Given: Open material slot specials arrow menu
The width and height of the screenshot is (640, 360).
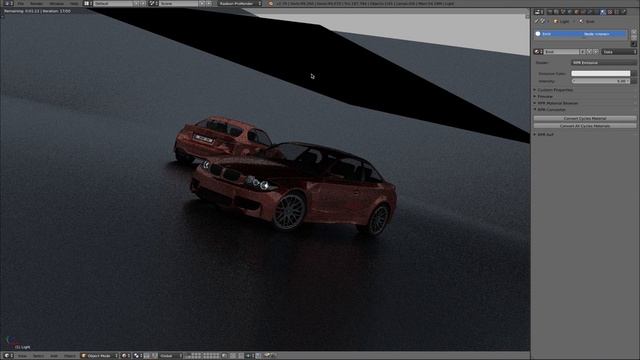Looking at the screenshot, I should point(634,44).
